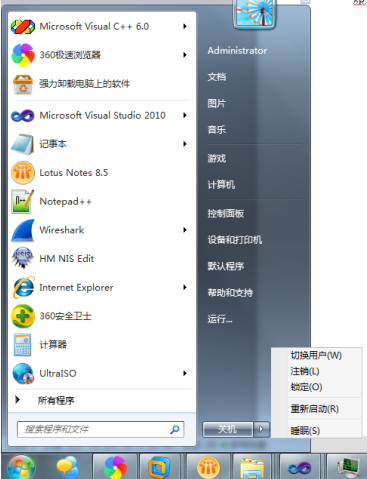Open 图片 pictures link
Image resolution: width=367 pixels, height=479 pixels.
click(x=217, y=103)
